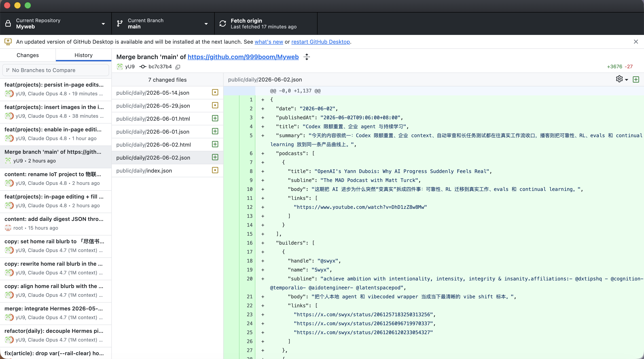Click diff line 12 with the YouTube URL
This screenshot has height=359, width=644.
[434, 207]
